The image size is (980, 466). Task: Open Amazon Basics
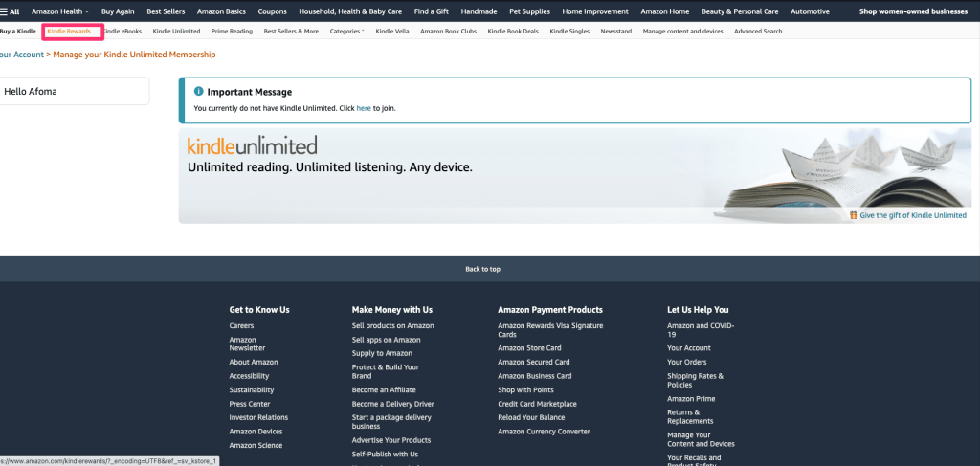pyautogui.click(x=221, y=11)
